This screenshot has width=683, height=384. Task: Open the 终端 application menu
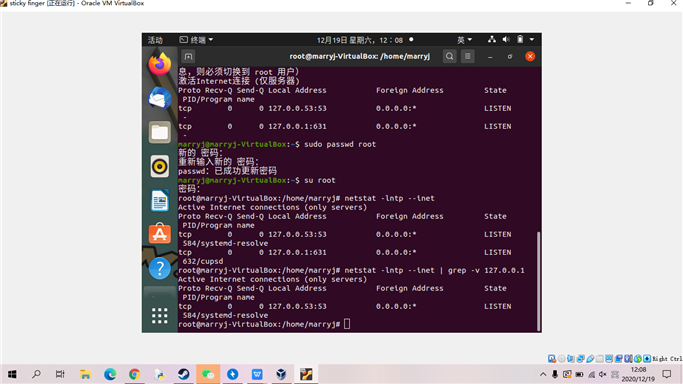click(x=196, y=40)
